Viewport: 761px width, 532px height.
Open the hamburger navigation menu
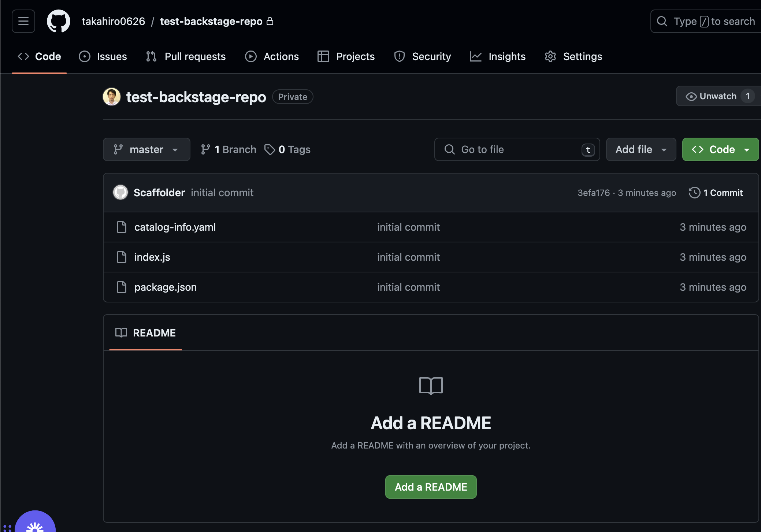tap(23, 21)
